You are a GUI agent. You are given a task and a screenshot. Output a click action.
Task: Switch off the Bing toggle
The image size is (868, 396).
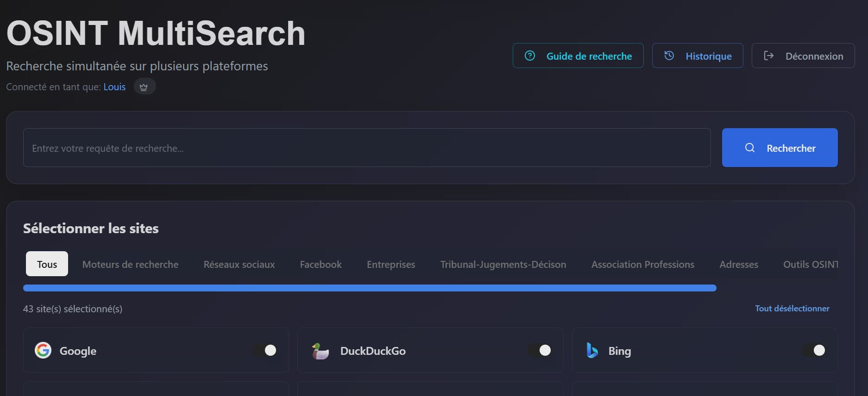[814, 351]
